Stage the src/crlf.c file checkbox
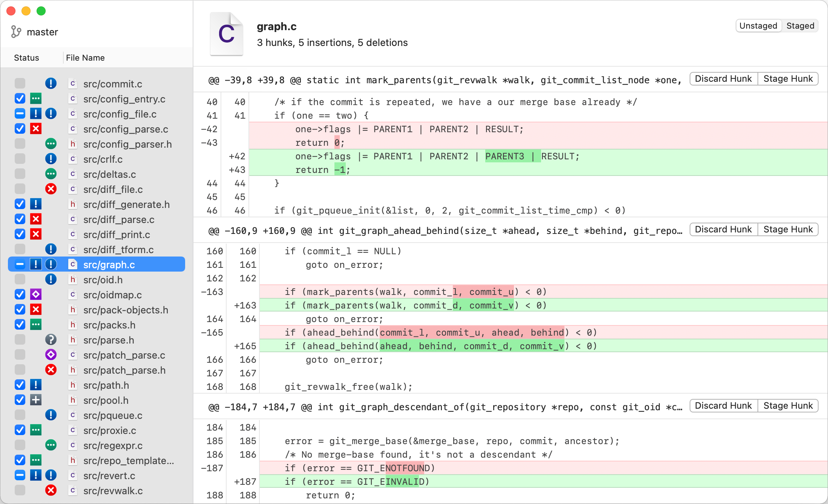 click(20, 159)
